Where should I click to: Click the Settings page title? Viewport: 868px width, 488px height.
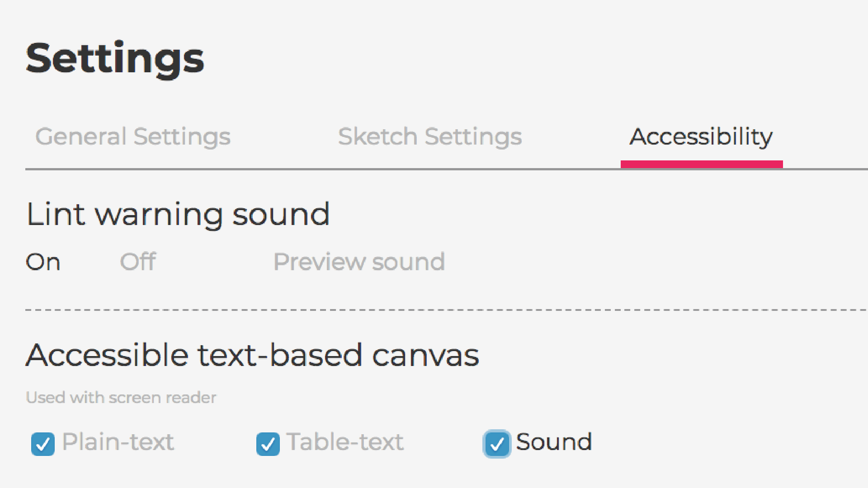(115, 59)
